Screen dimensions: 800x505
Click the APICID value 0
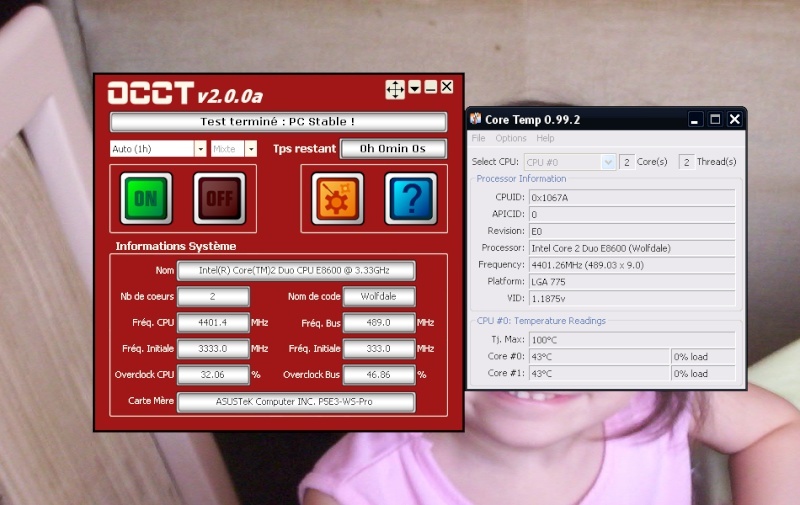(x=632, y=214)
